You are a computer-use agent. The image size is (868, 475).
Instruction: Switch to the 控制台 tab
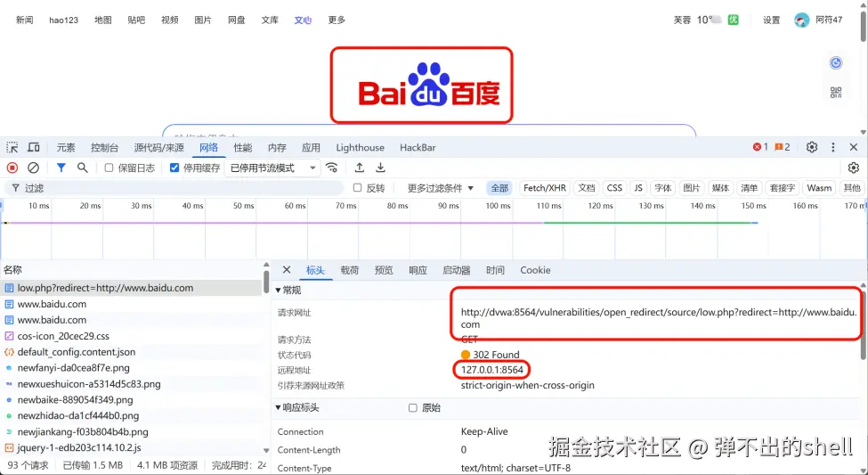pos(105,147)
